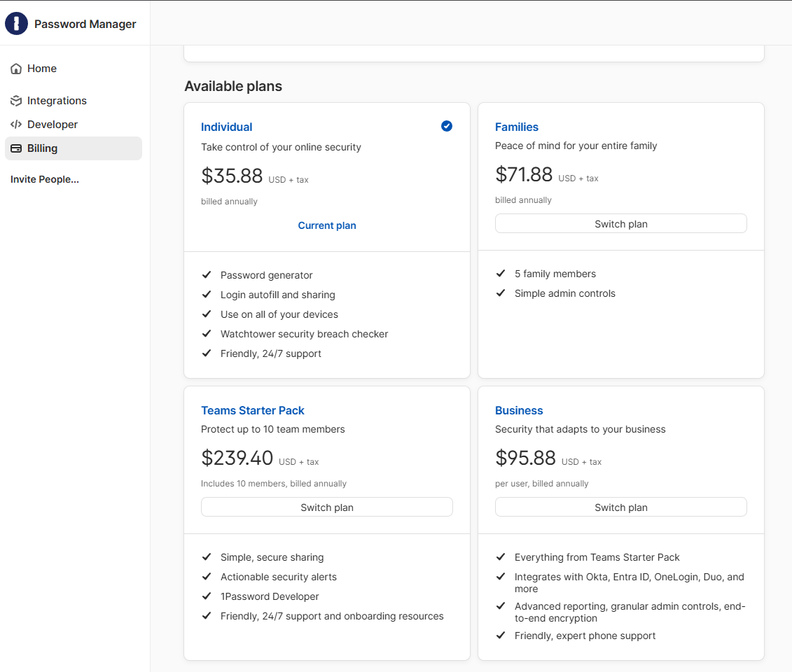
Task: Click checkmark beside Simple admin controls
Action: click(x=501, y=293)
